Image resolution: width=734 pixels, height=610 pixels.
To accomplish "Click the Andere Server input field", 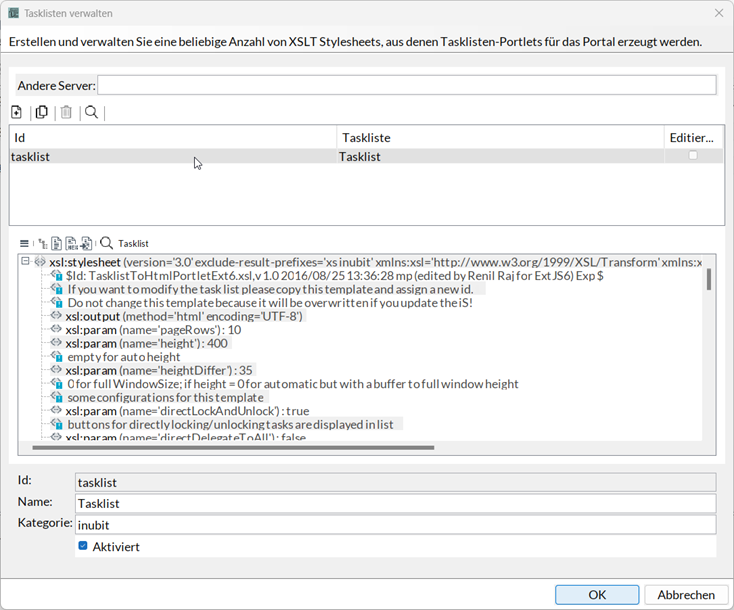I will coord(406,85).
